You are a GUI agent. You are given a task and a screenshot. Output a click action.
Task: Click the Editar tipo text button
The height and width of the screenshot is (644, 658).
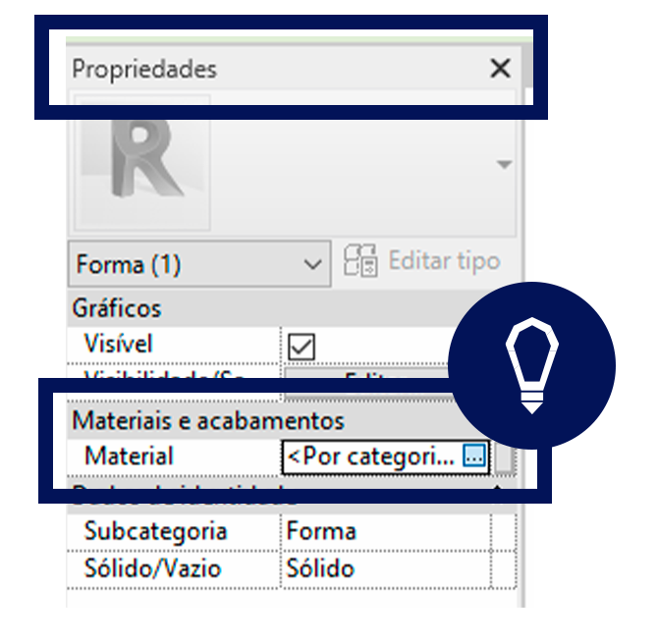click(445, 260)
